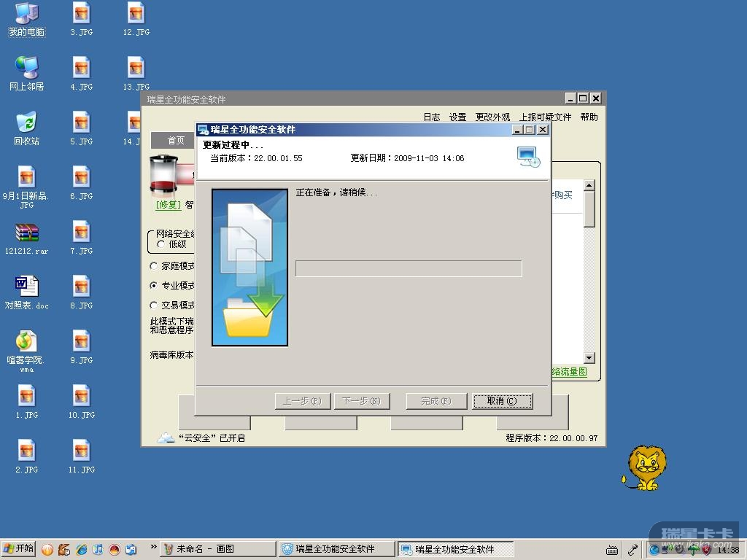Click the scrollbar down arrow in main window
The image size is (747, 560).
[x=589, y=357]
